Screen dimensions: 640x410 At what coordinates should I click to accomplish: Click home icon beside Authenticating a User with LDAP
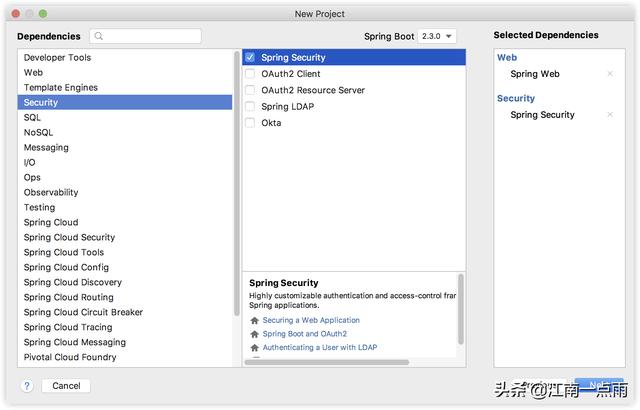click(254, 348)
